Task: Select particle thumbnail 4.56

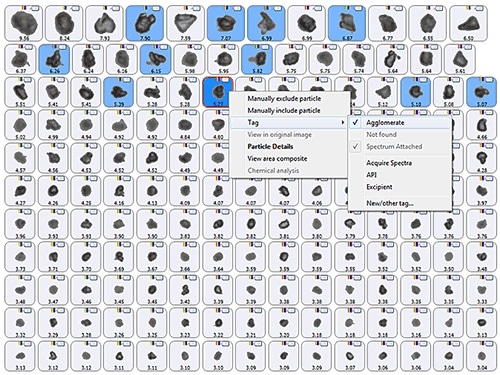Action: pos(53,158)
